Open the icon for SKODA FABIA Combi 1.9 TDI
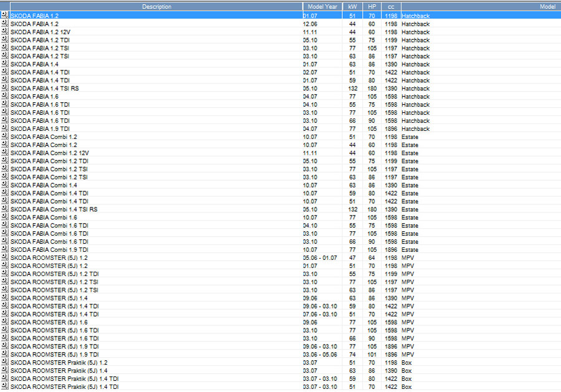This screenshot has width=561, height=392. click(x=4, y=249)
